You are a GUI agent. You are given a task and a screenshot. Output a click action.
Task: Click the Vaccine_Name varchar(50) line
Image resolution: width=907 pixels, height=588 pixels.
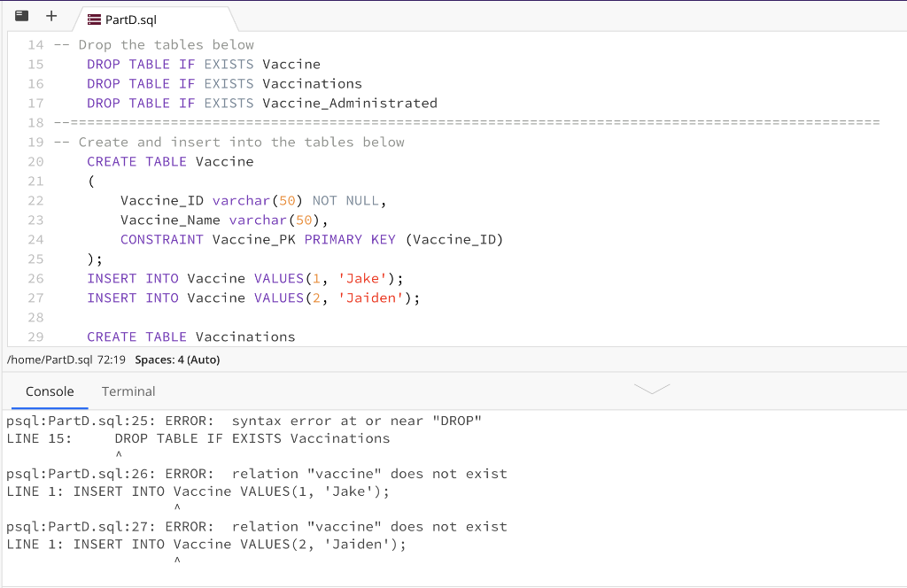click(221, 220)
